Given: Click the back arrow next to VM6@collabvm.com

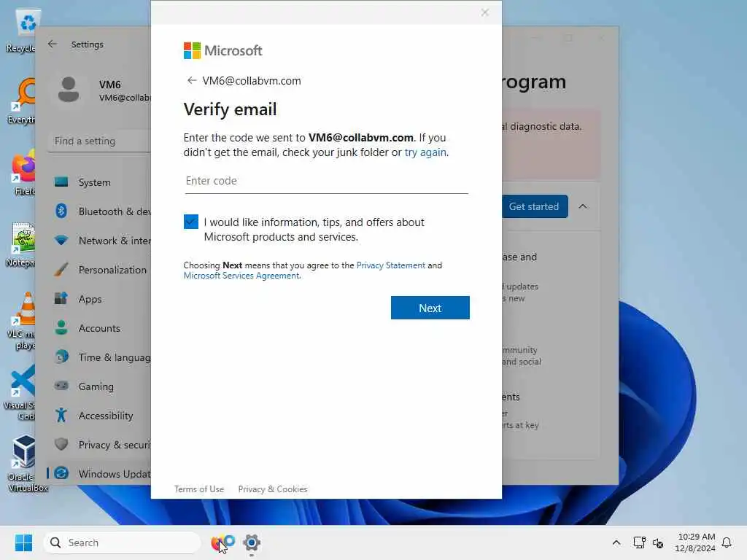Looking at the screenshot, I should [192, 80].
